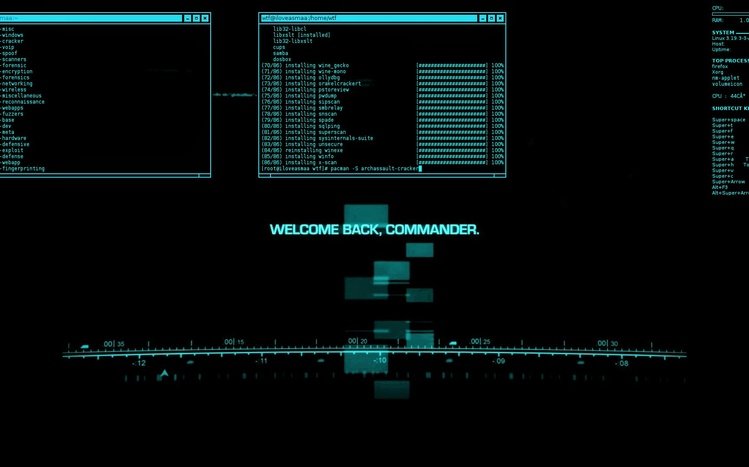Click the wtf@loveasmaa:/home/wtf title bar
The height and width of the screenshot is (467, 749).
pyautogui.click(x=369, y=18)
